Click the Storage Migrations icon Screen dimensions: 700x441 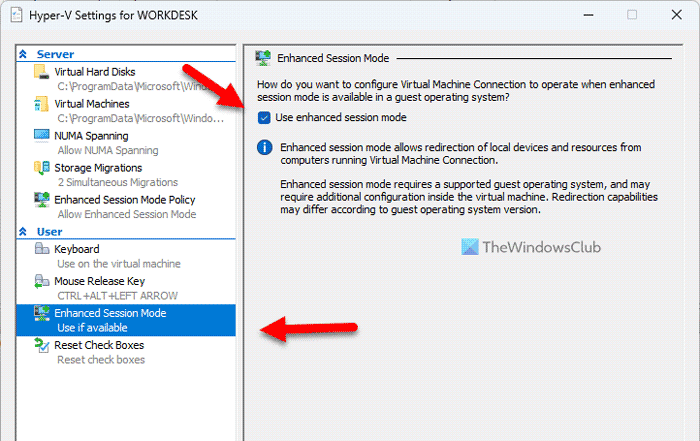(42, 168)
